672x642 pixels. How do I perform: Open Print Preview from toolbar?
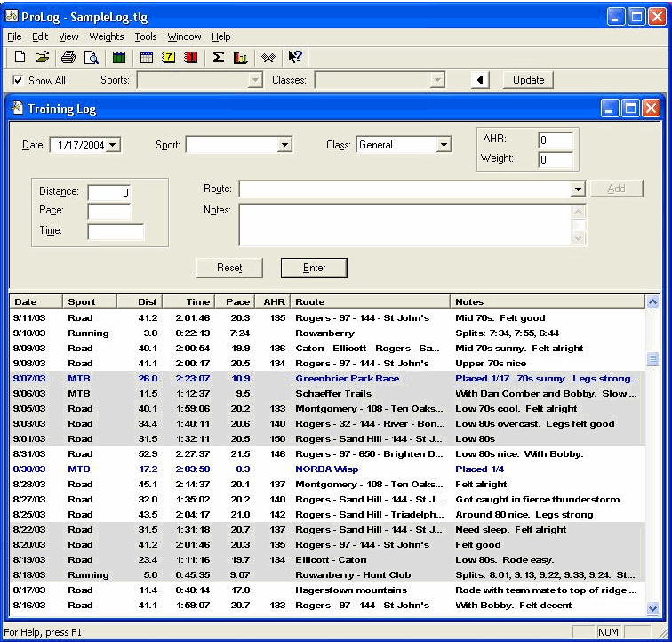point(91,57)
